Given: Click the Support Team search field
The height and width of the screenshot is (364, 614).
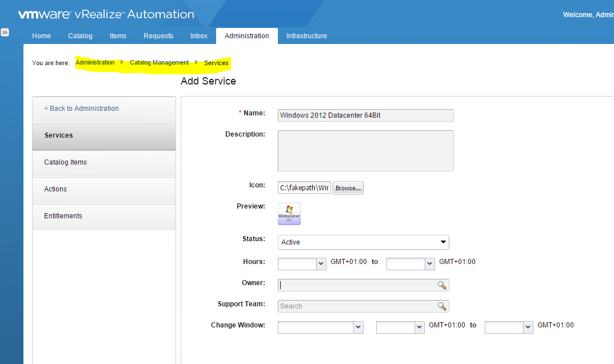Looking at the screenshot, I should coord(364,306).
